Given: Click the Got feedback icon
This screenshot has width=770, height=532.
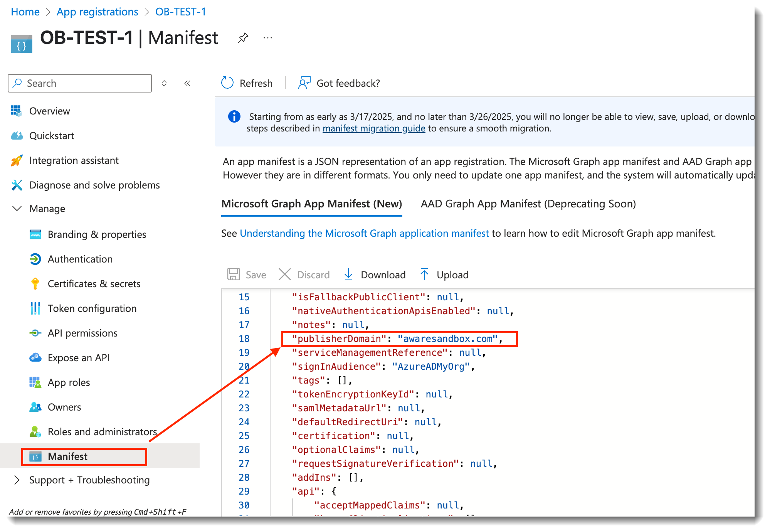Looking at the screenshot, I should 304,83.
